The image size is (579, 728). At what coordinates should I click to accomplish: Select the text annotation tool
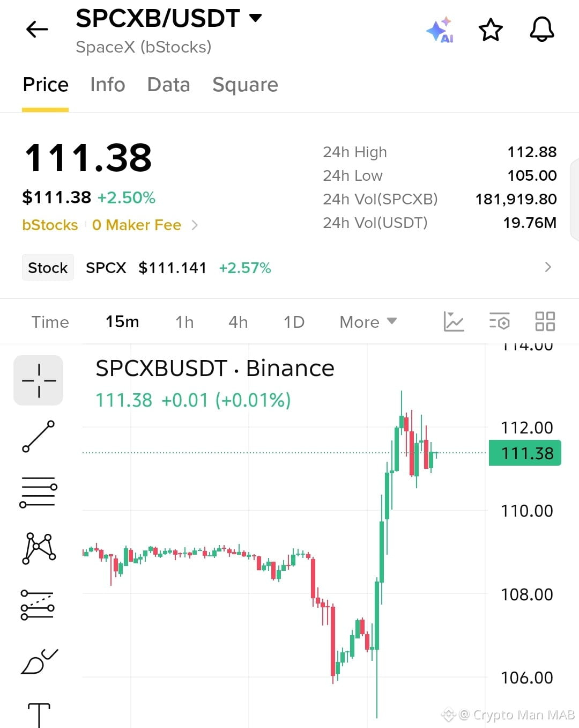click(x=39, y=715)
